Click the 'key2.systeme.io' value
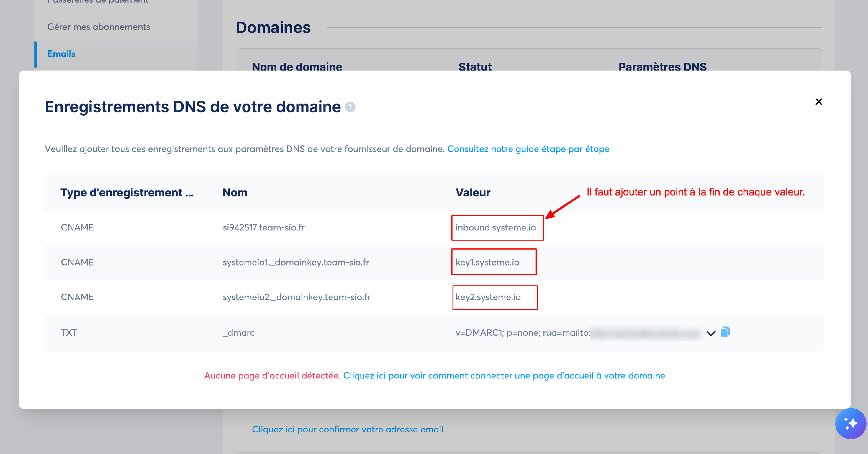 pyautogui.click(x=488, y=297)
